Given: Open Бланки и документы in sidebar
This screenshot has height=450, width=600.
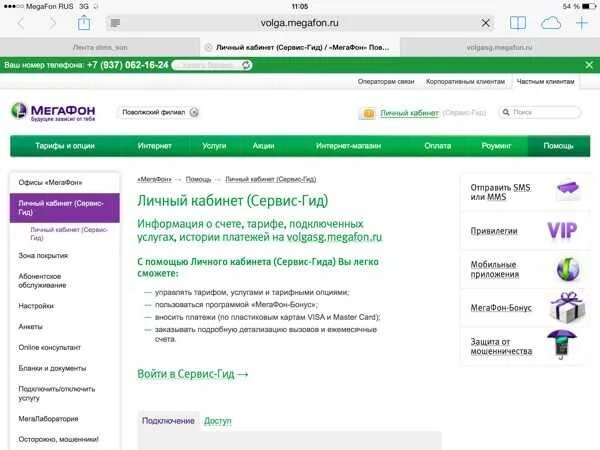Looking at the screenshot, I should point(52,368).
